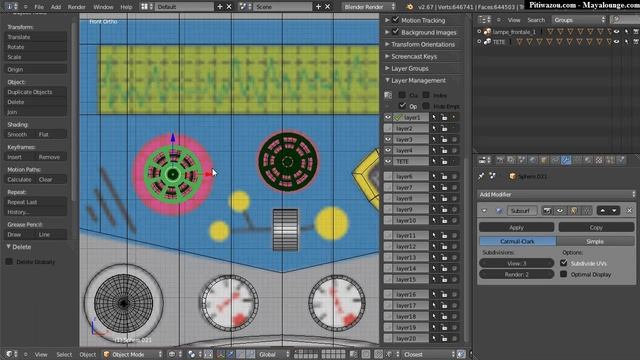The width and height of the screenshot is (640, 360).
Task: Click the Translate button
Action: coord(36,37)
